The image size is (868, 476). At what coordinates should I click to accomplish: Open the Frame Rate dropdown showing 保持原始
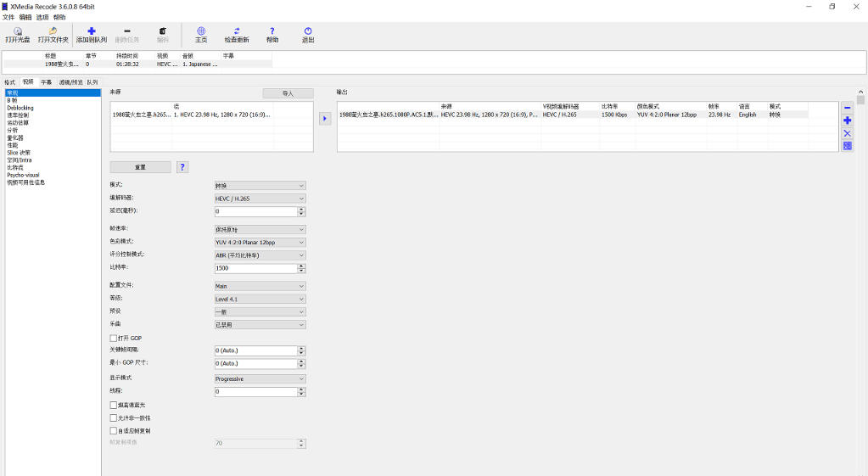coord(260,229)
